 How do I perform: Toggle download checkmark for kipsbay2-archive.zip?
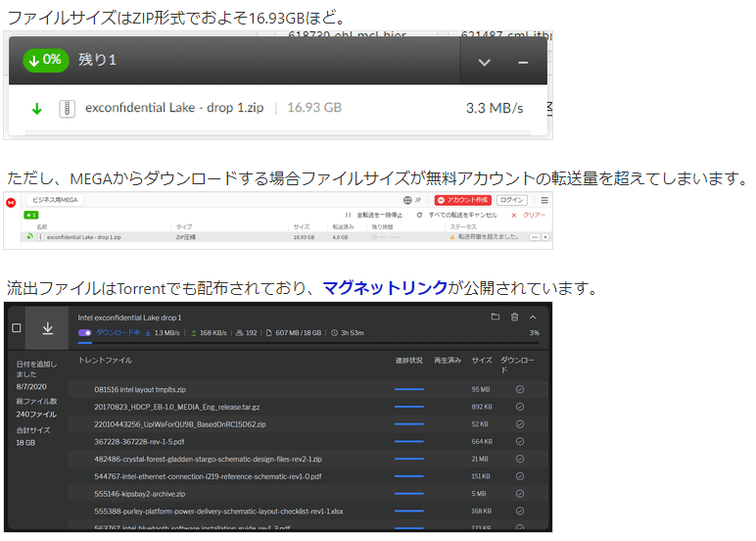(x=520, y=493)
